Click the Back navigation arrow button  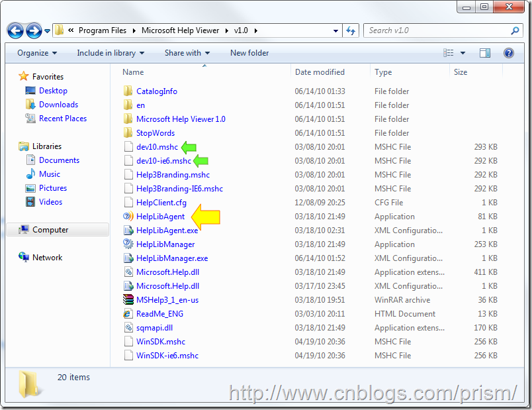coord(15,31)
